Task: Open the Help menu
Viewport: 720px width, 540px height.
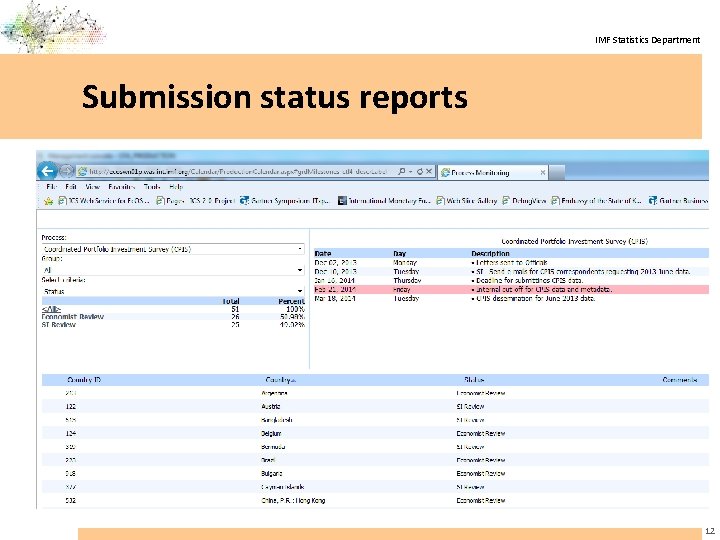Action: (176, 187)
